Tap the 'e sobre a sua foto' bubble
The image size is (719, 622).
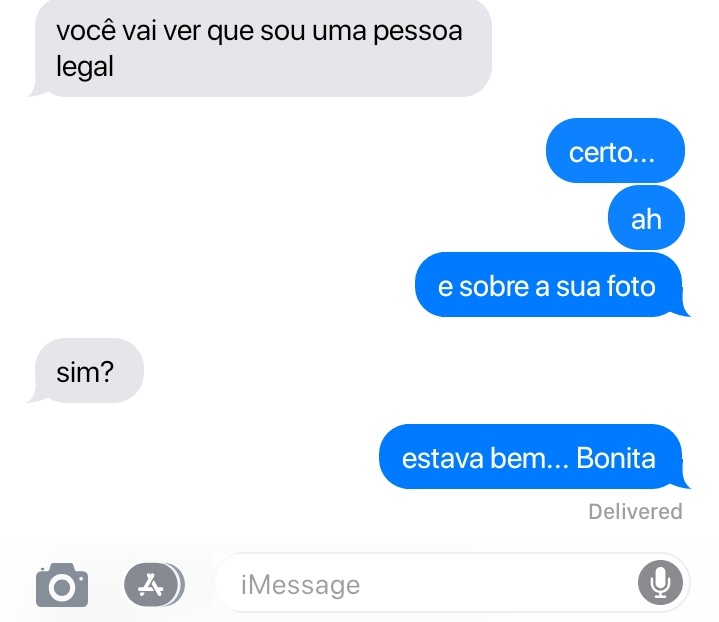tap(550, 284)
